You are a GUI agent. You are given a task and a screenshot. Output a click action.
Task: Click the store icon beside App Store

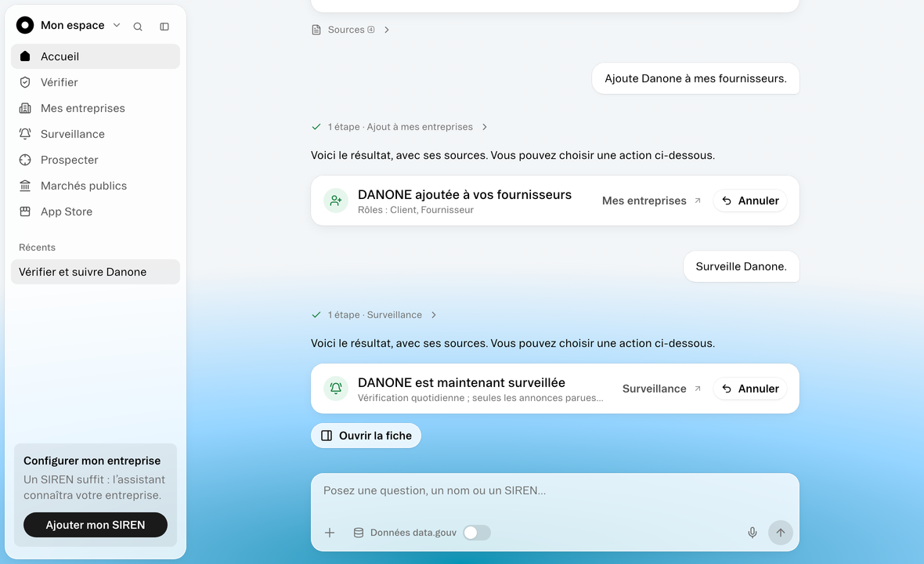click(x=25, y=211)
